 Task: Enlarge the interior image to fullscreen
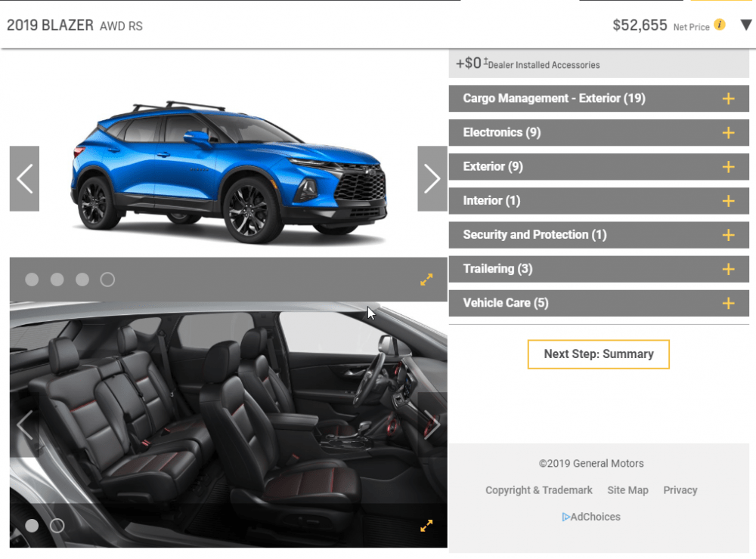[426, 526]
